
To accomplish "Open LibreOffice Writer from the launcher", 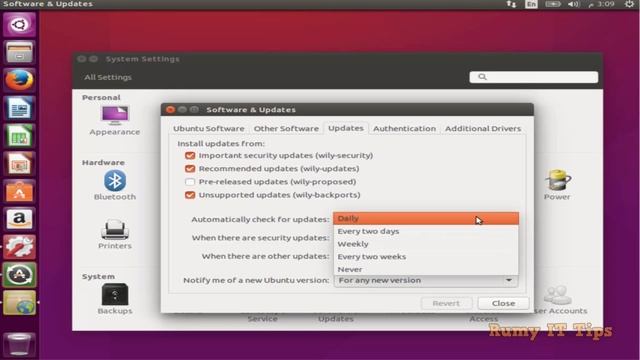I will [x=19, y=108].
